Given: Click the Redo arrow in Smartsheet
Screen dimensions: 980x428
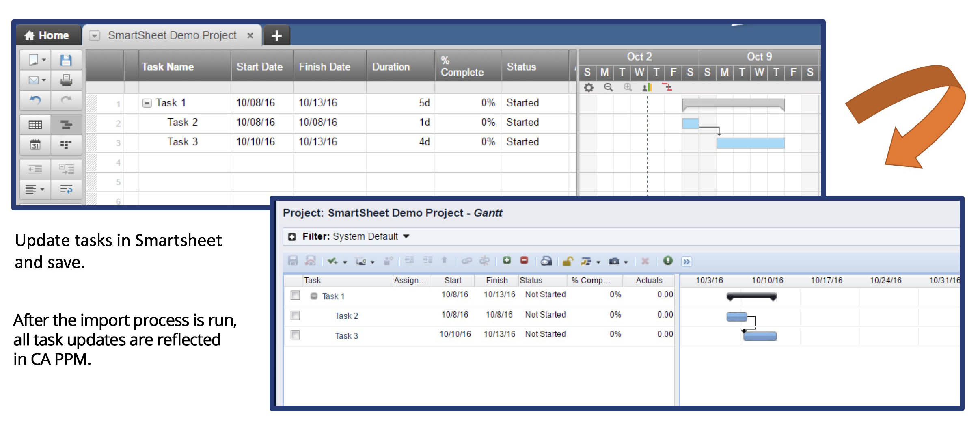Looking at the screenshot, I should (x=66, y=100).
